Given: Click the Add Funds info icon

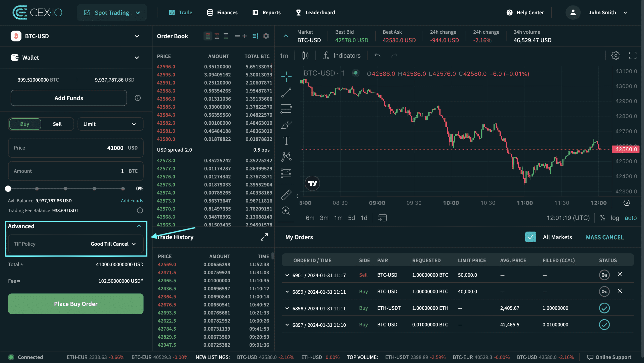Looking at the screenshot, I should click(138, 98).
